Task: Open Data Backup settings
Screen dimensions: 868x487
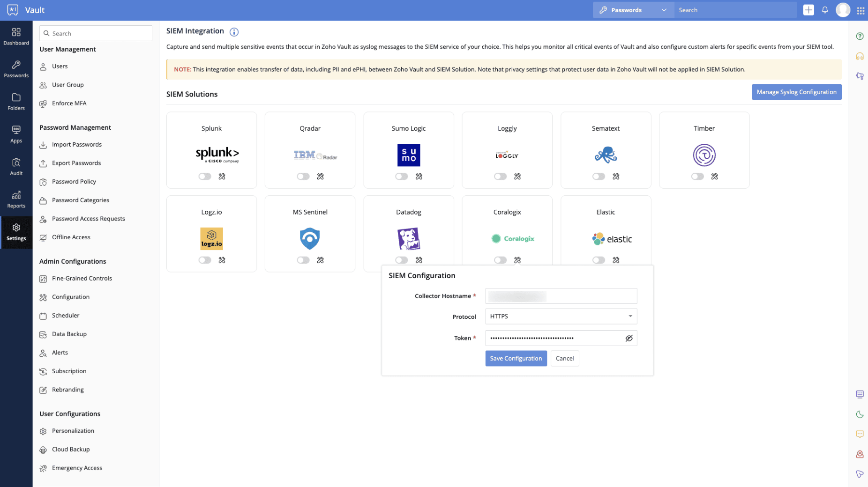Action: pos(69,334)
